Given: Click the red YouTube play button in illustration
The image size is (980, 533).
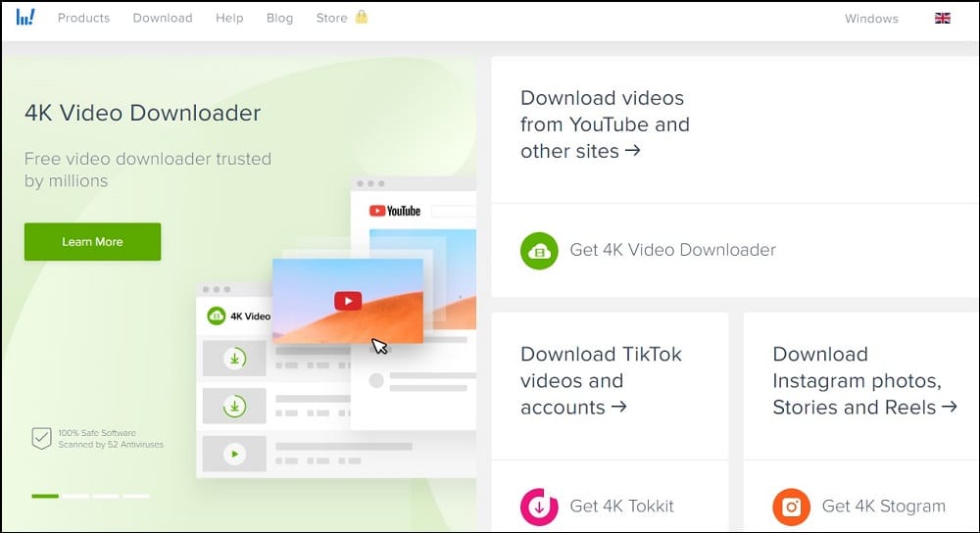Looking at the screenshot, I should pyautogui.click(x=348, y=301).
